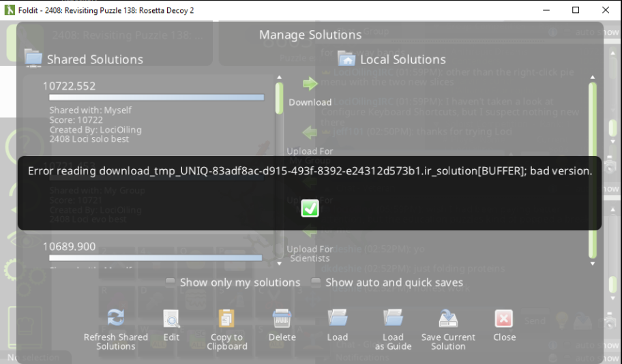The width and height of the screenshot is (622, 364).
Task: Close the Manage Solutions dialog
Action: click(503, 318)
